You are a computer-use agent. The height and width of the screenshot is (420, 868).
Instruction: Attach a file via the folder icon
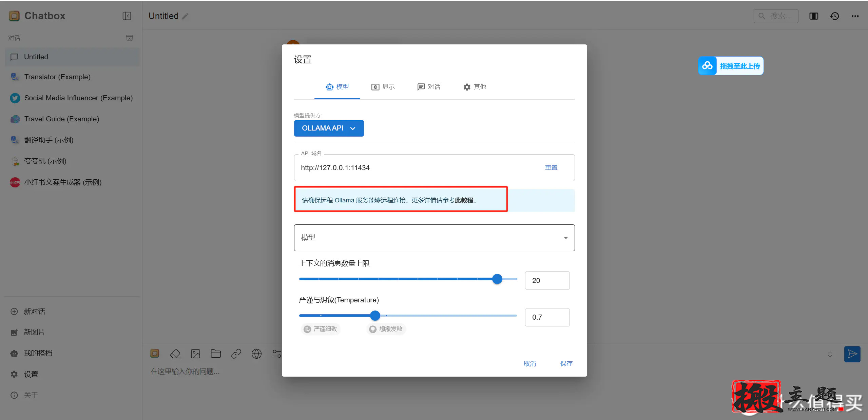216,354
